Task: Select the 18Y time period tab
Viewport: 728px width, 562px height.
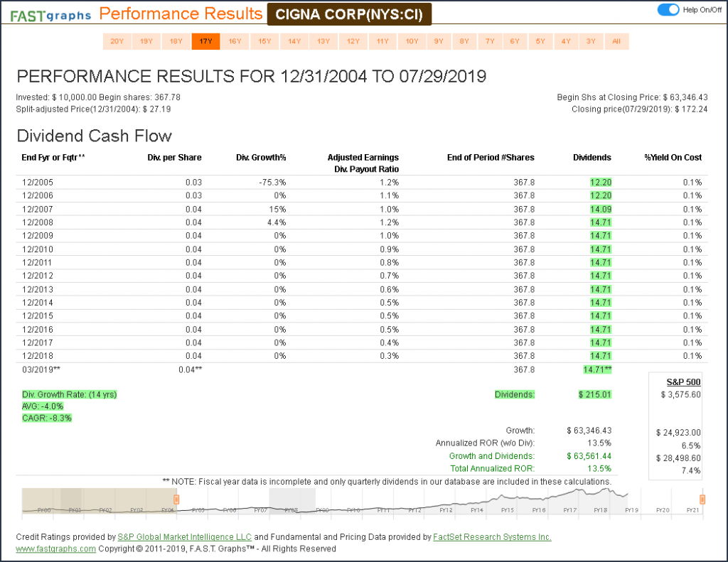Action: pos(176,41)
